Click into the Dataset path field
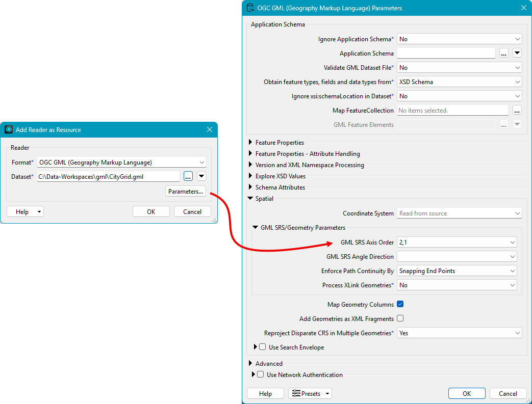532x404 pixels. pyautogui.click(x=108, y=176)
